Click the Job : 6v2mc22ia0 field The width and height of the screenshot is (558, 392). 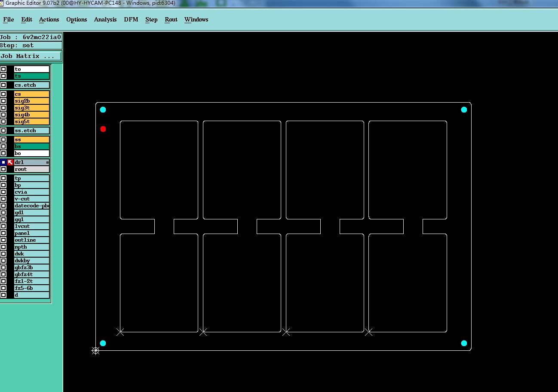point(31,37)
